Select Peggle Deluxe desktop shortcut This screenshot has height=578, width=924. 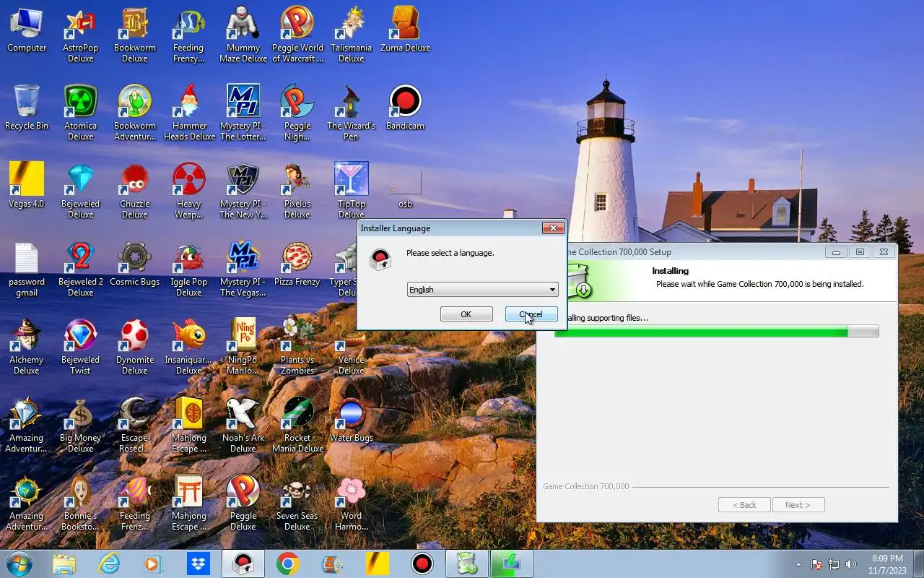coord(243,504)
